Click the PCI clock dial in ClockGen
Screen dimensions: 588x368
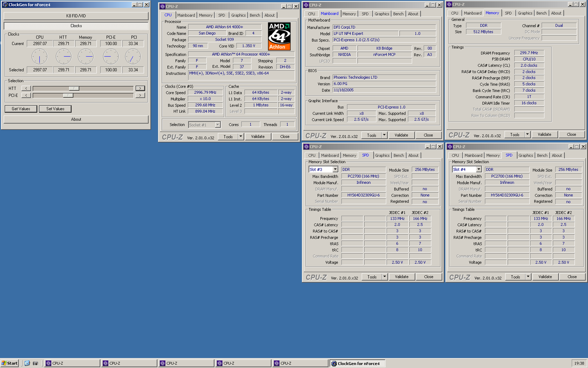point(133,57)
